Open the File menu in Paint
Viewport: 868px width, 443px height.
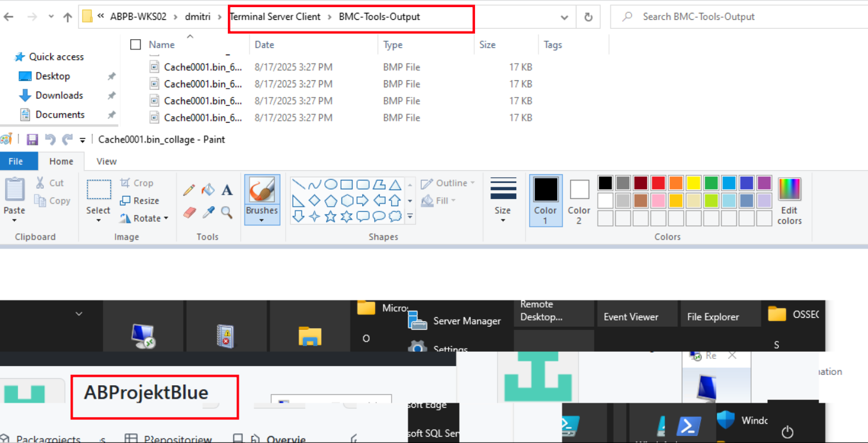coord(16,161)
